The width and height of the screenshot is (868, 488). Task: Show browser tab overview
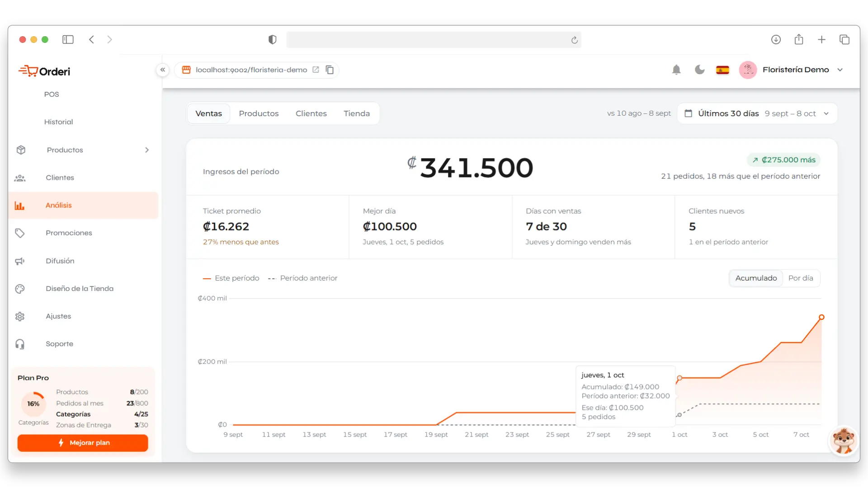(844, 39)
